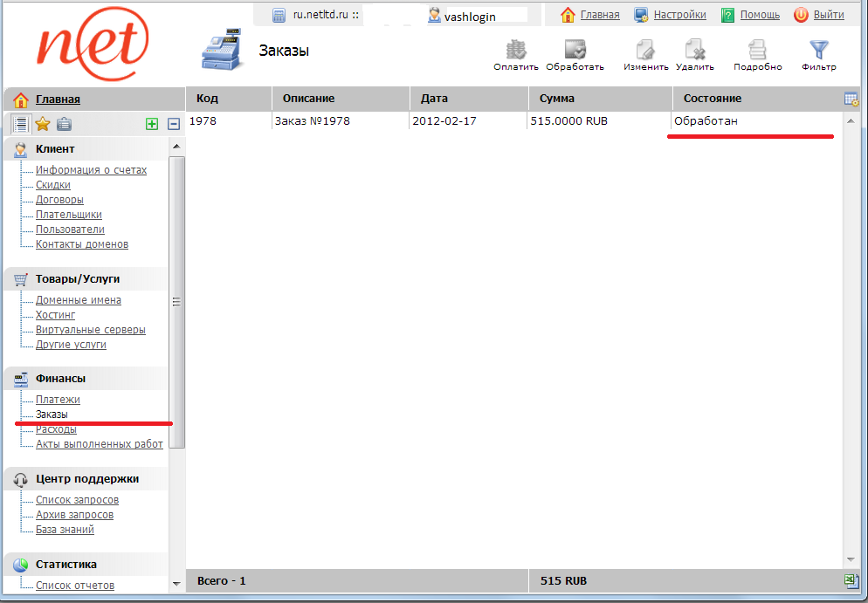The width and height of the screenshot is (868, 603).
Task: Switch sidebar to tree list view
Action: 21,124
